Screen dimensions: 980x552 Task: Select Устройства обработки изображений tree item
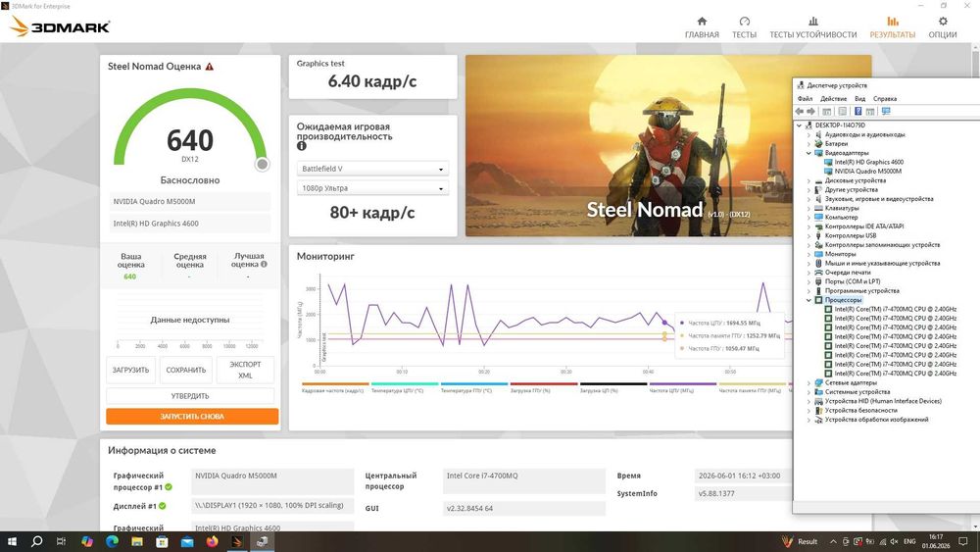click(x=876, y=420)
